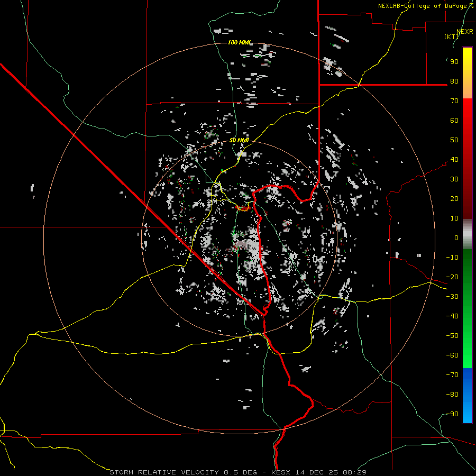Click the 0 value on velocity scale
Screen dimensions: 476x476
[x=456, y=238]
